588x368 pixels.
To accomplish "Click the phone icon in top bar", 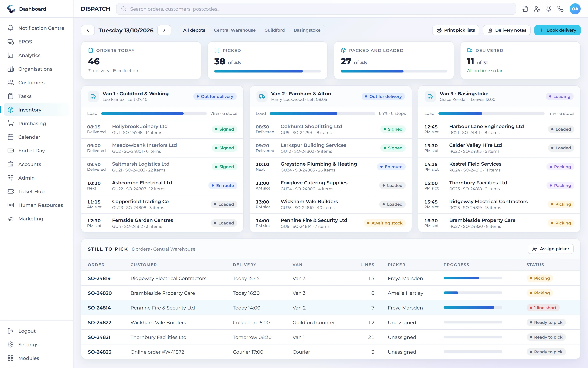I will point(561,9).
